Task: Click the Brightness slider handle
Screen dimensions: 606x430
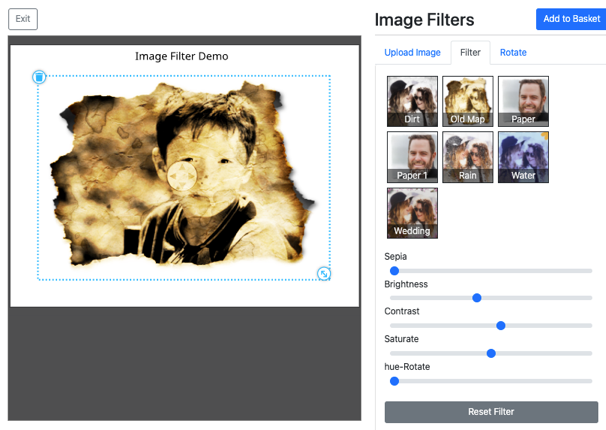Action: click(x=477, y=298)
